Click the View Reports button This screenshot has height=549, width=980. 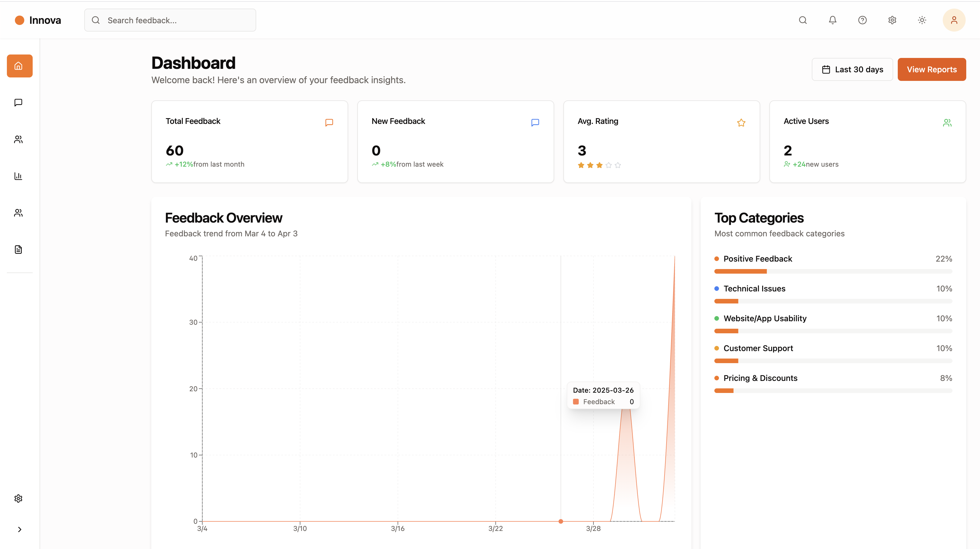(x=931, y=69)
